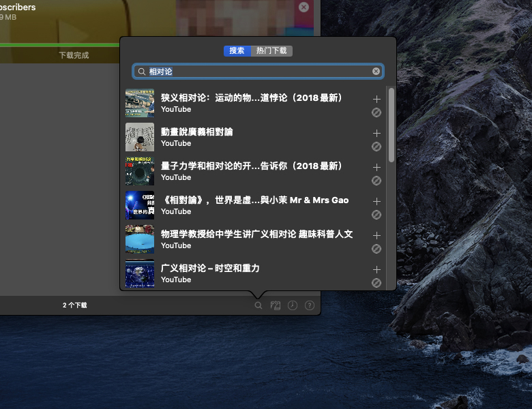This screenshot has height=409, width=532.
Task: Click the search results scrollbar
Action: tap(391, 125)
